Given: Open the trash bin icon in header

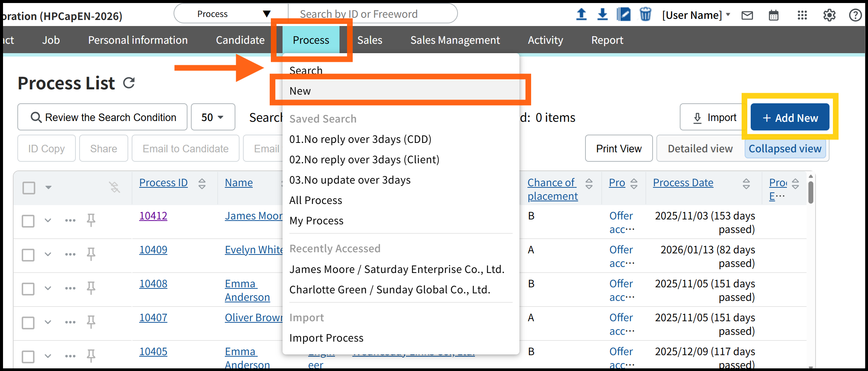Looking at the screenshot, I should click(645, 15).
